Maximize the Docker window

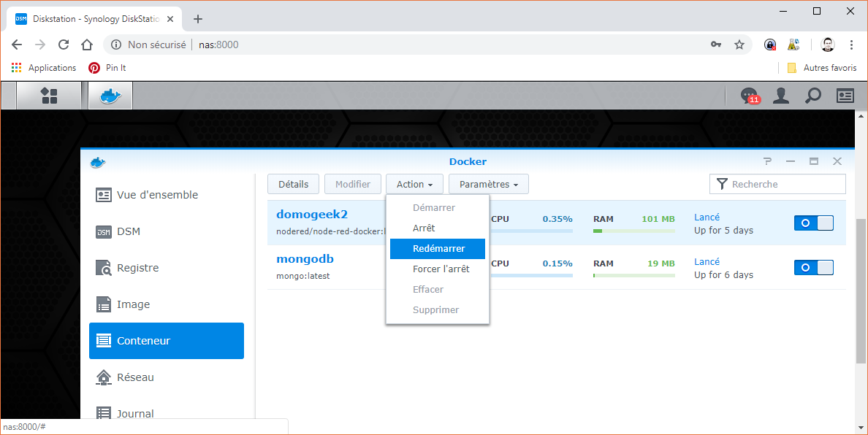click(814, 161)
